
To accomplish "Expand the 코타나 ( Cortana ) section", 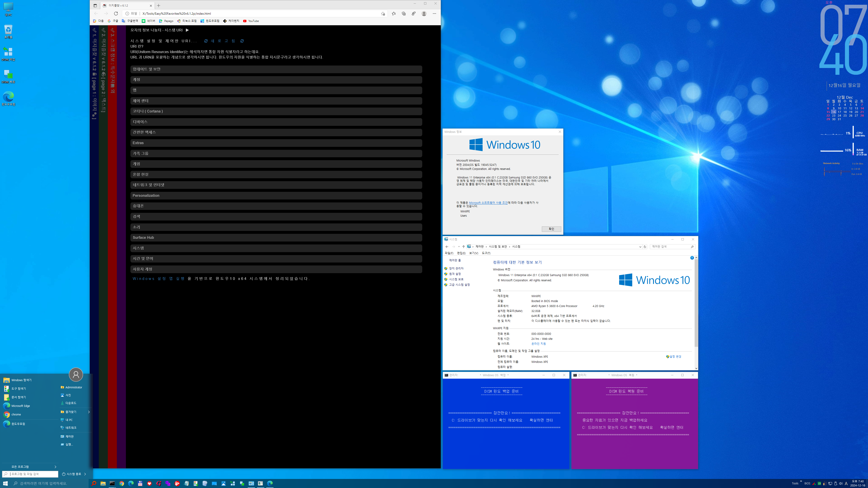I will click(x=276, y=111).
